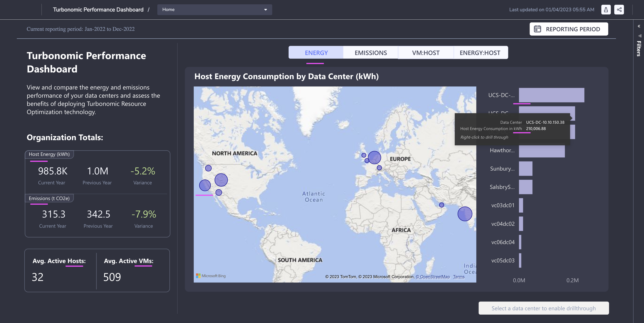This screenshot has width=644, height=323.
Task: Open the Home page dropdown
Action: (x=214, y=9)
